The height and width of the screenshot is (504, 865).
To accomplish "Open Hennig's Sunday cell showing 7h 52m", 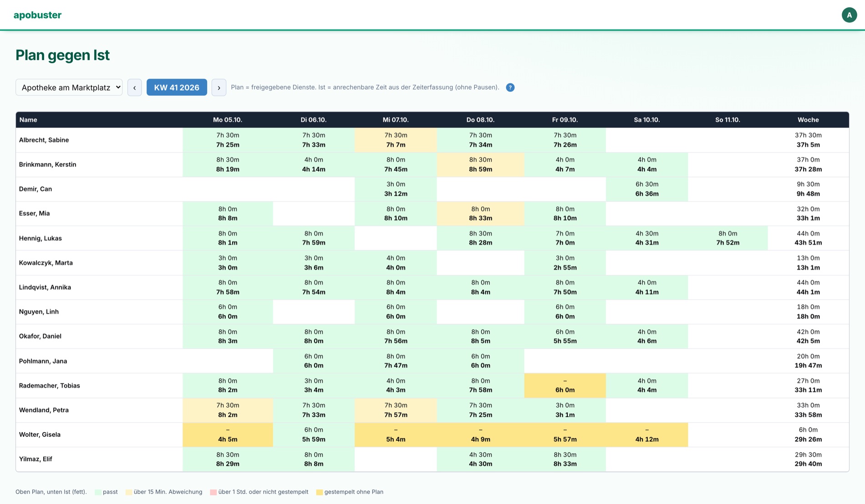I will (728, 238).
